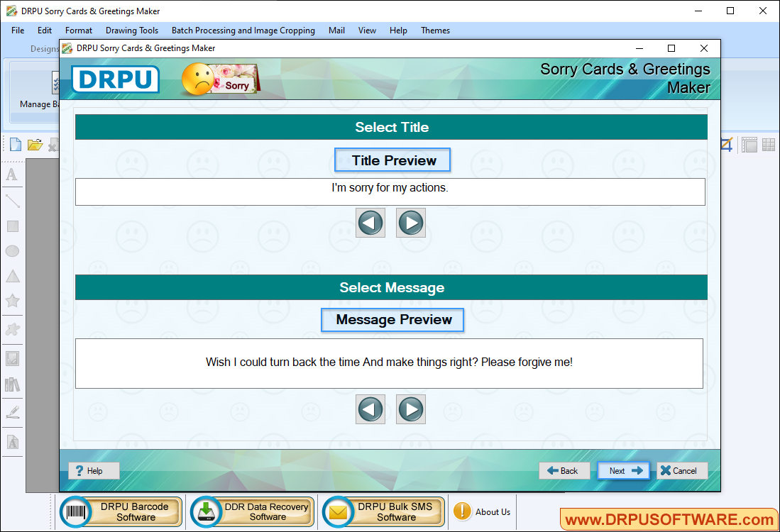Open Help in the wizard footer
780x532 pixels.
(94, 470)
